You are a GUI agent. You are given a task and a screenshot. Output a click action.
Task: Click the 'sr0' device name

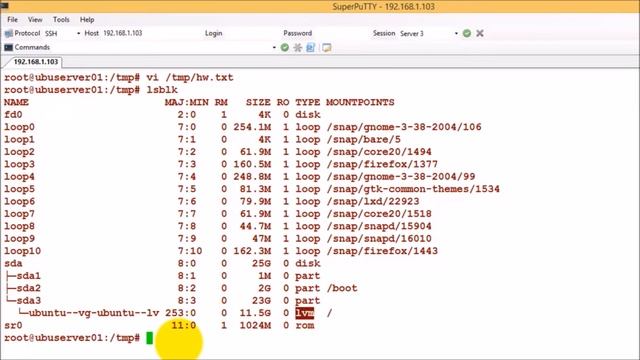pyautogui.click(x=13, y=325)
